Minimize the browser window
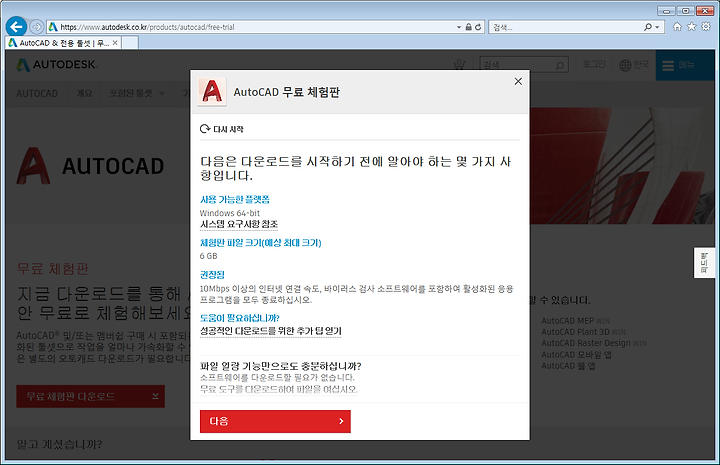The height and width of the screenshot is (465, 720). (x=666, y=11)
